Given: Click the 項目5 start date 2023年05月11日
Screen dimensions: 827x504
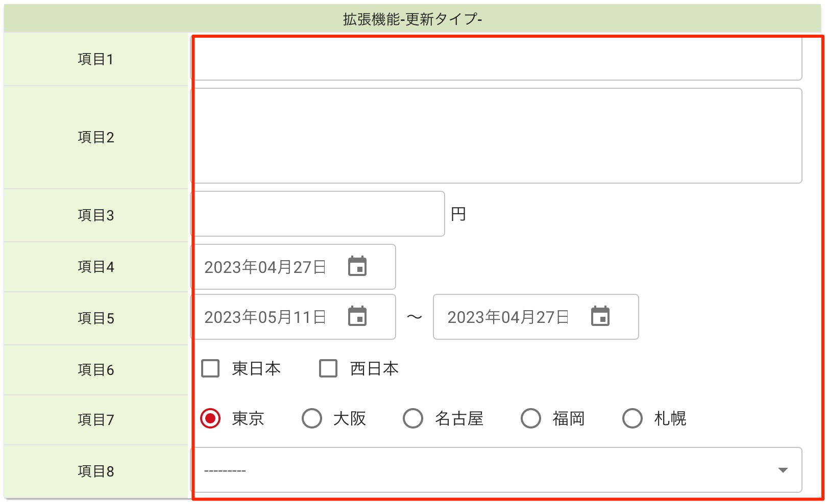Looking at the screenshot, I should pos(265,317).
